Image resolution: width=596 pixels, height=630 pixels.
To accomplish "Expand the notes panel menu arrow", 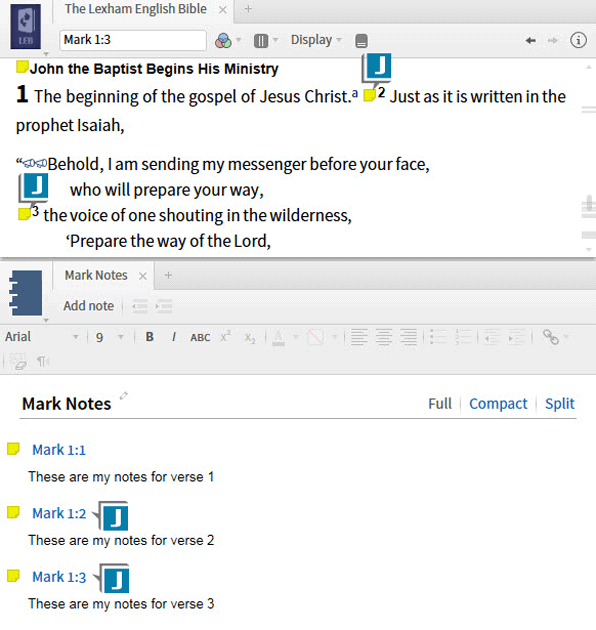I will 46,320.
